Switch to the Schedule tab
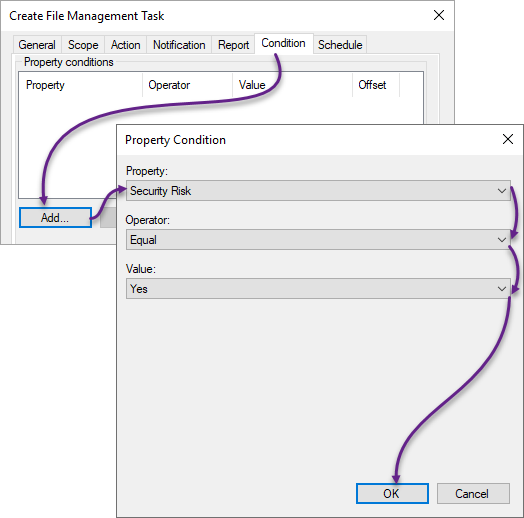524x518 pixels. pyautogui.click(x=340, y=45)
